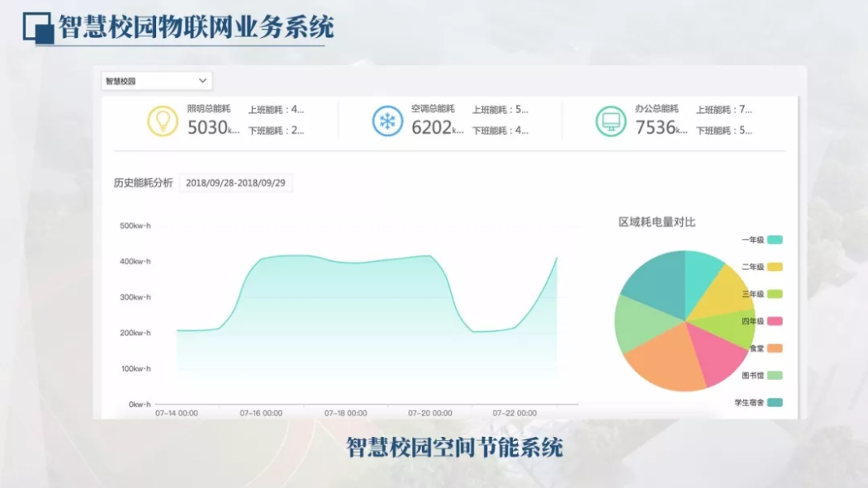Click the 300kw·h y-axis label
868x488 pixels.
135,297
